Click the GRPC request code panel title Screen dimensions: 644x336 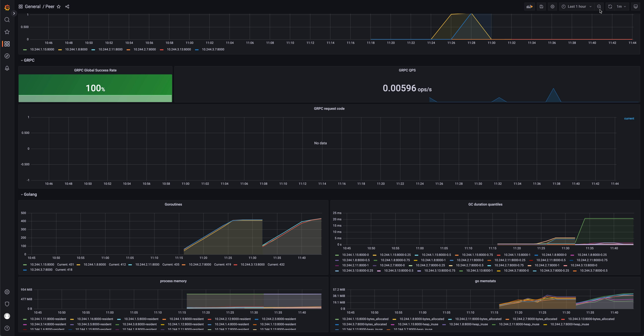pyautogui.click(x=329, y=109)
